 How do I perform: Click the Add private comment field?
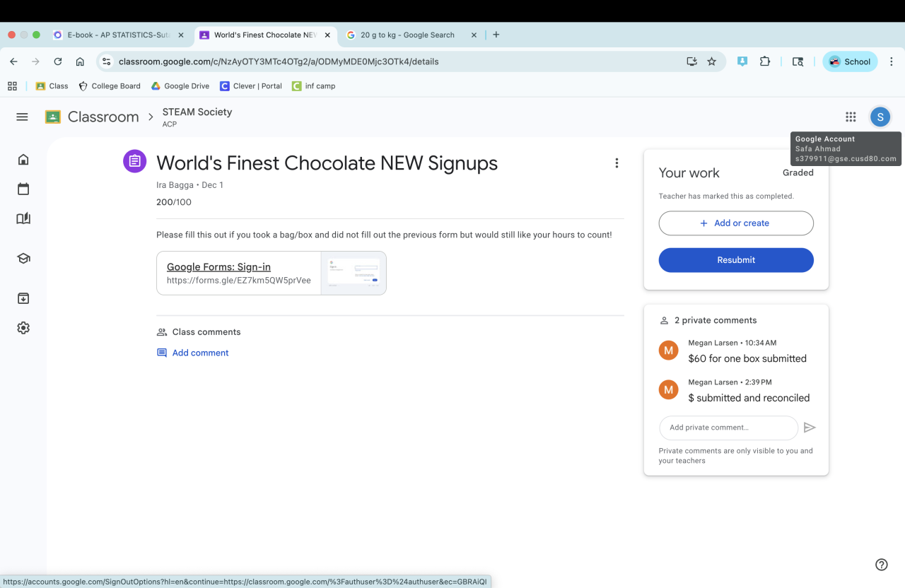(728, 428)
